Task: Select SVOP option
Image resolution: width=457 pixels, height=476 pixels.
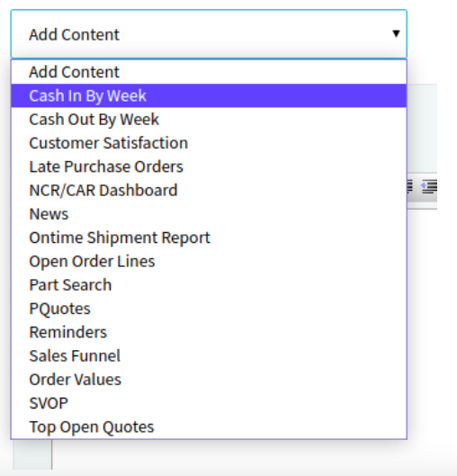Action: [x=209, y=403]
